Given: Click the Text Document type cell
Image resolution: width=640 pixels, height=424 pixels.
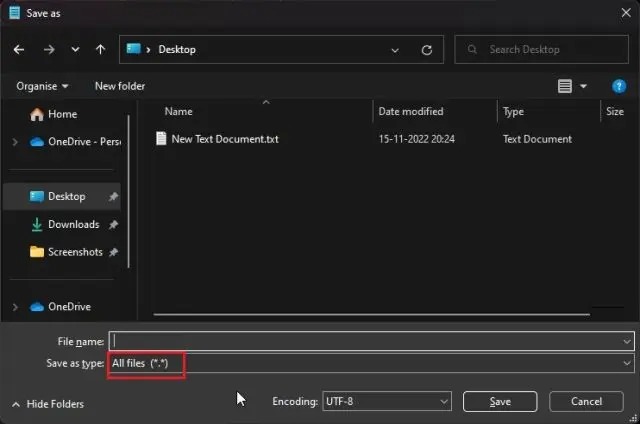Looking at the screenshot, I should (x=537, y=139).
